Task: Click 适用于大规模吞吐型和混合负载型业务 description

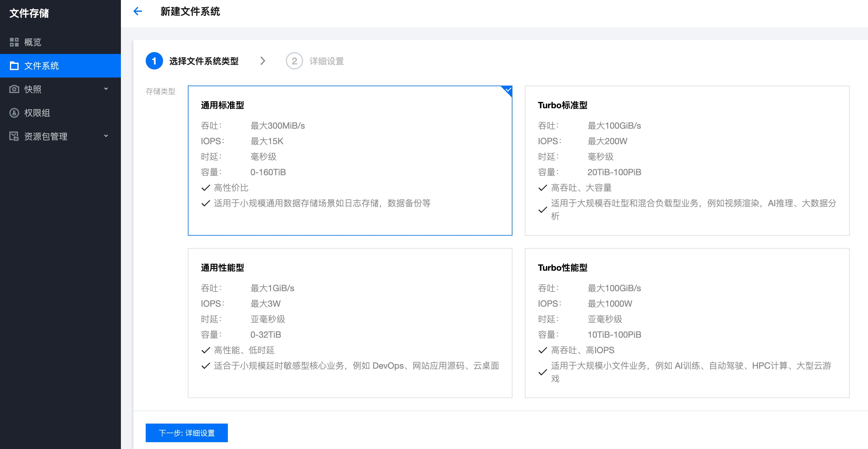Action: pos(694,210)
